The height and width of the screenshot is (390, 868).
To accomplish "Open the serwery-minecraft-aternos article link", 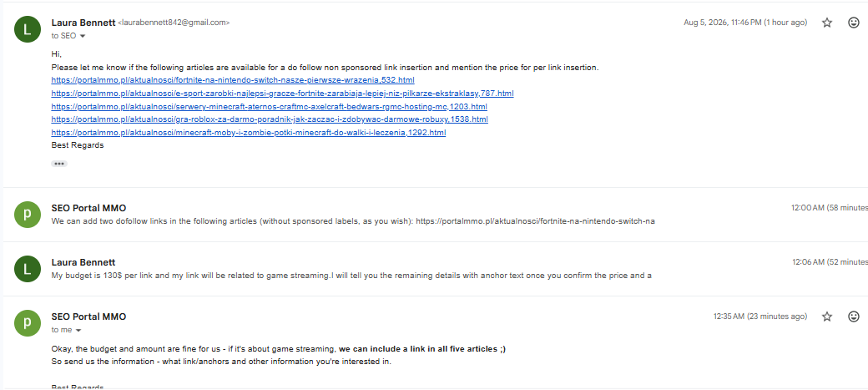I will (x=269, y=106).
